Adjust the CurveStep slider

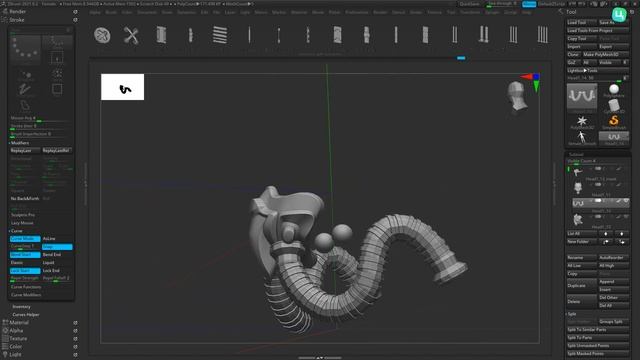click(25, 247)
